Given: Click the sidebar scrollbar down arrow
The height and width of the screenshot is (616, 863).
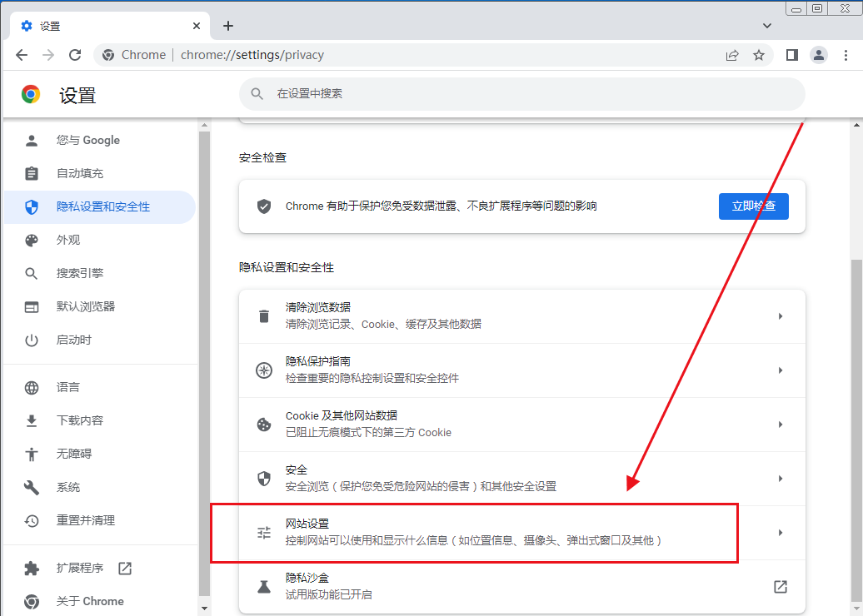Looking at the screenshot, I should [x=205, y=609].
